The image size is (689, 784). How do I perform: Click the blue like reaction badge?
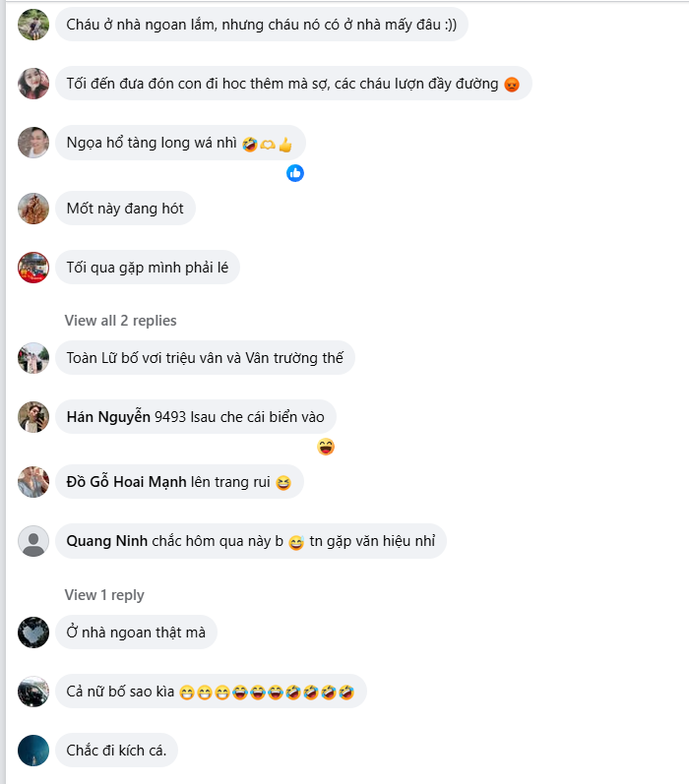coord(295,173)
